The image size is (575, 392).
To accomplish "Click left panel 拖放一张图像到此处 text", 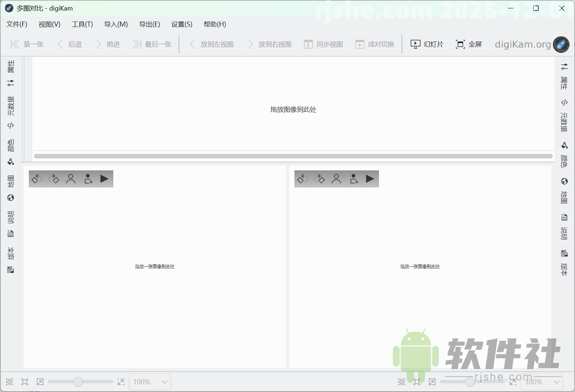I will point(155,266).
